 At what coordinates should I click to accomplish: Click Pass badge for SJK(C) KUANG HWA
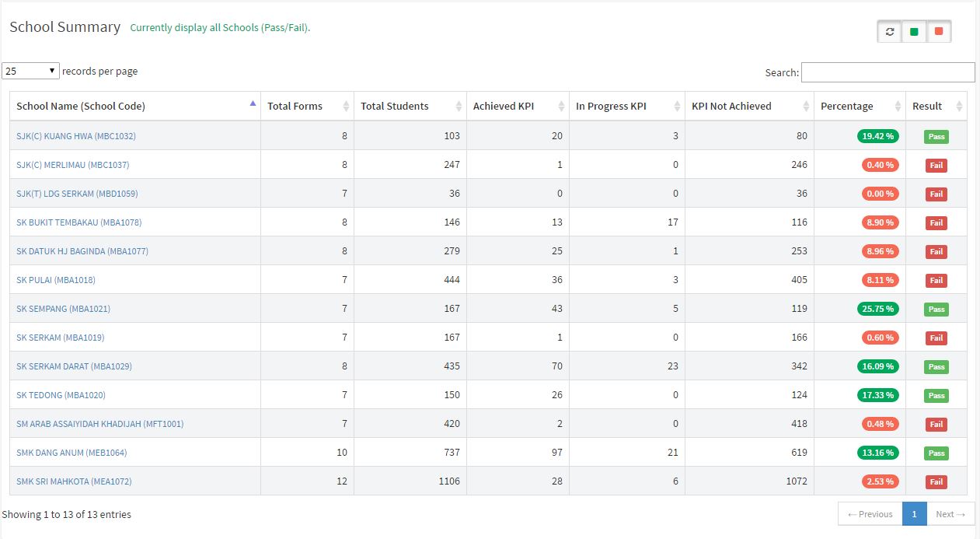936,137
